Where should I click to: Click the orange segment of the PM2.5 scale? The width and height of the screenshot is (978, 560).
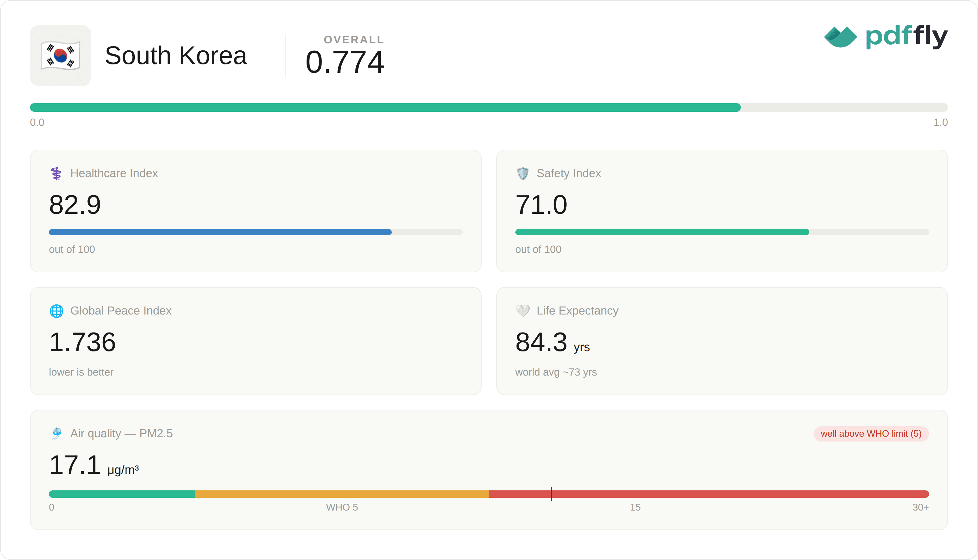[342, 494]
